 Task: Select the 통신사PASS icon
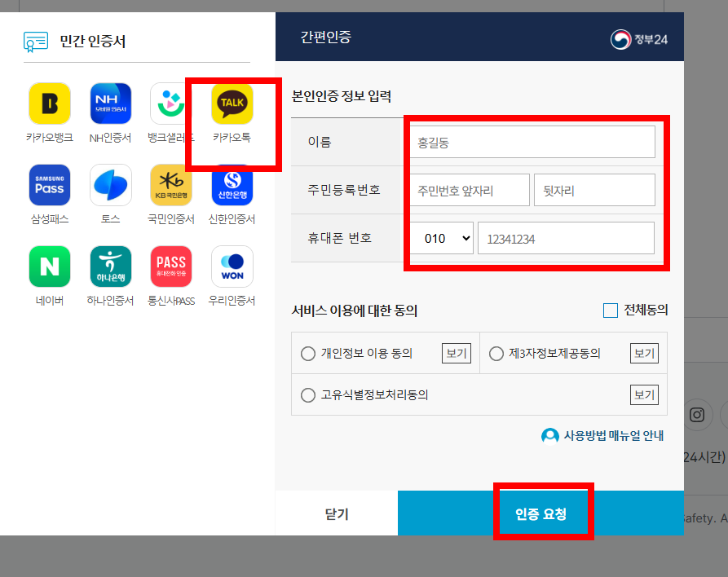170,266
